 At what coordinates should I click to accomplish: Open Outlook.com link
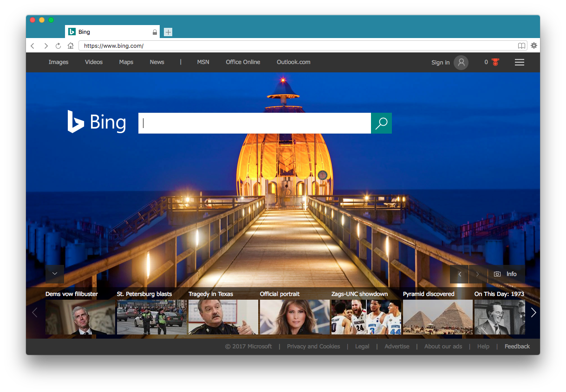click(293, 62)
